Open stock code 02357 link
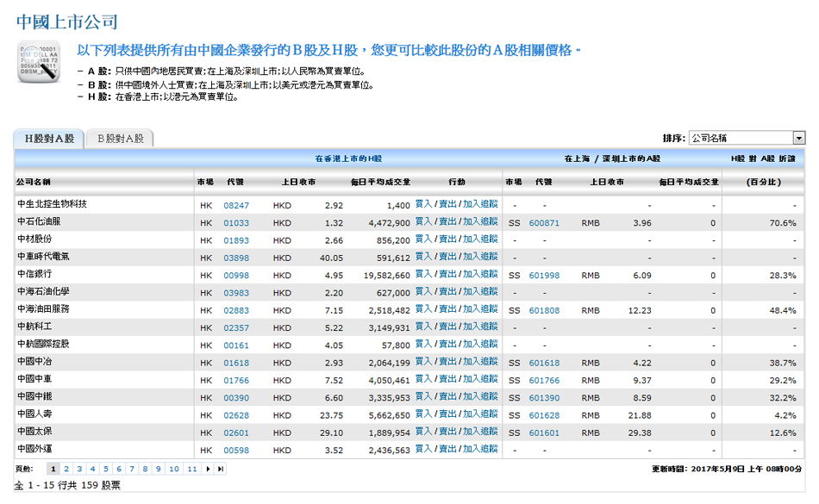 [x=236, y=327]
